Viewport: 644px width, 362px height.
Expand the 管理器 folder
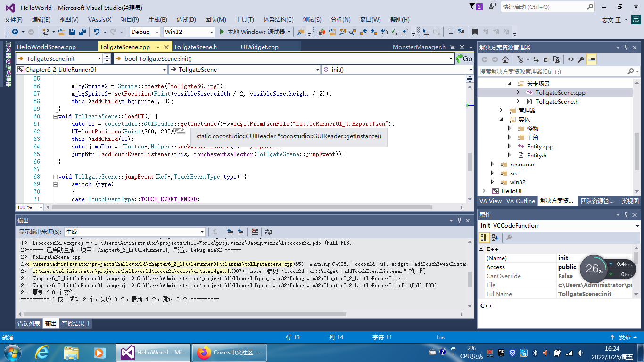(x=501, y=111)
